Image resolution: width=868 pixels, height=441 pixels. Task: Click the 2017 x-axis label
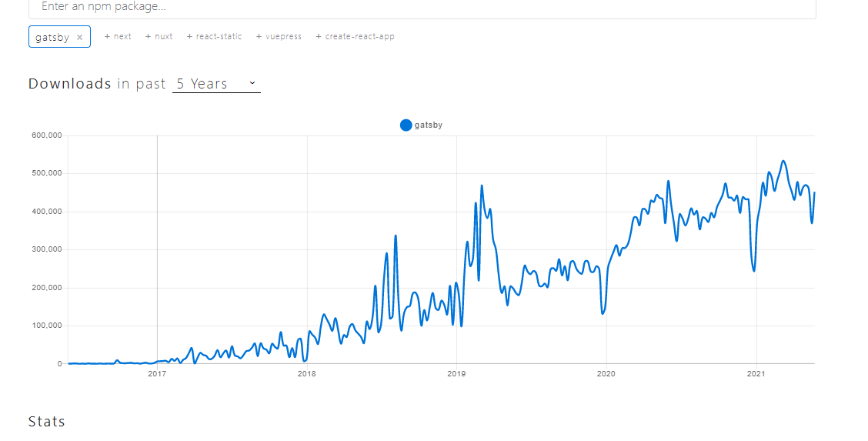pyautogui.click(x=157, y=374)
